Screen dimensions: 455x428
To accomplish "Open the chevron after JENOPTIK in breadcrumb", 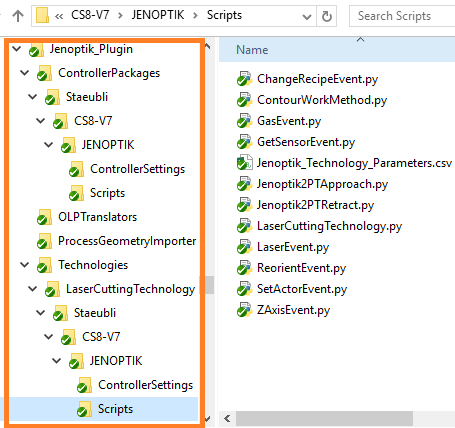I will click(196, 16).
